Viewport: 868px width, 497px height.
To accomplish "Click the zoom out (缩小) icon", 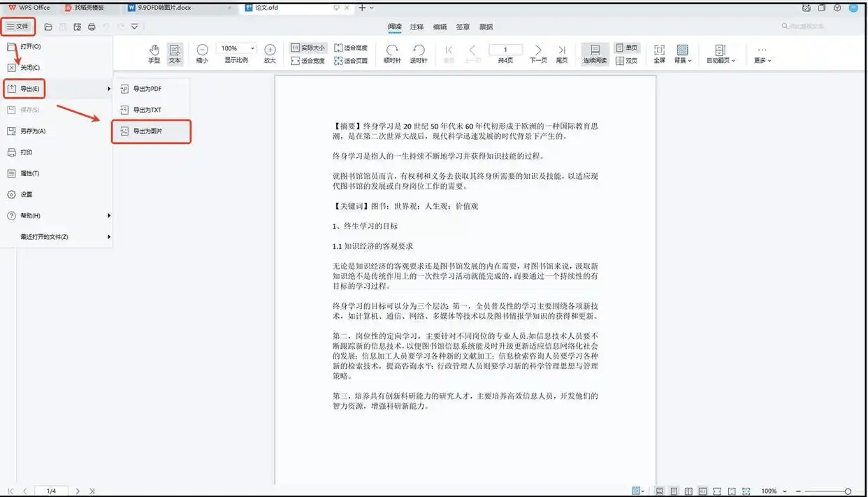I will tap(202, 54).
